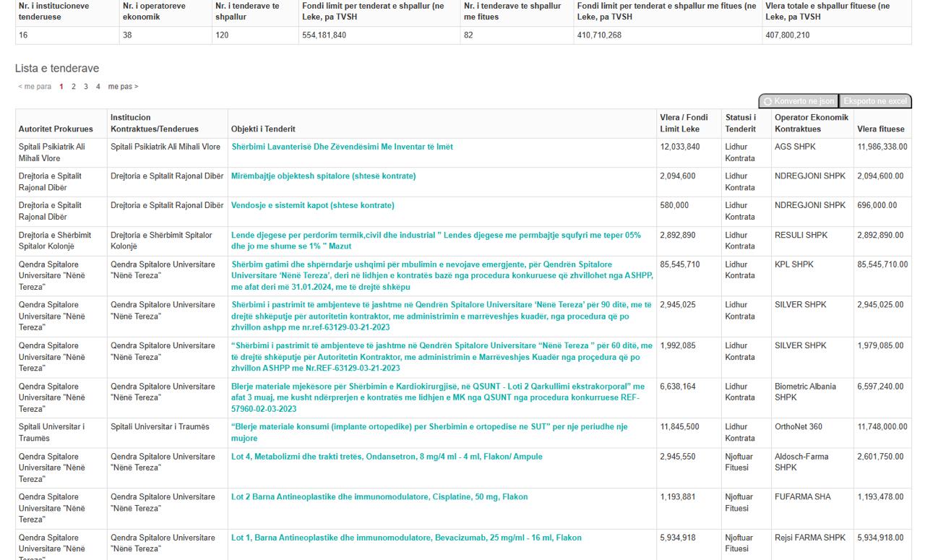Jump to page 4 of tenders

(x=98, y=87)
